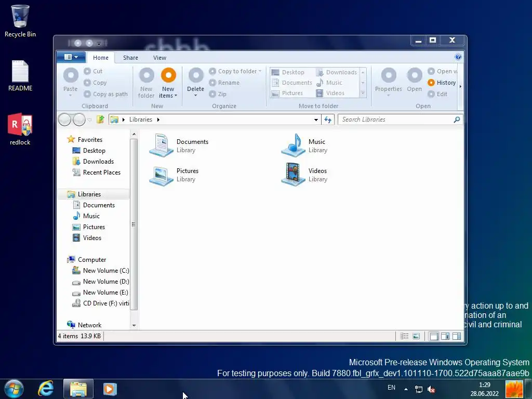Click Cut in the Clipboard group

[x=93, y=71]
